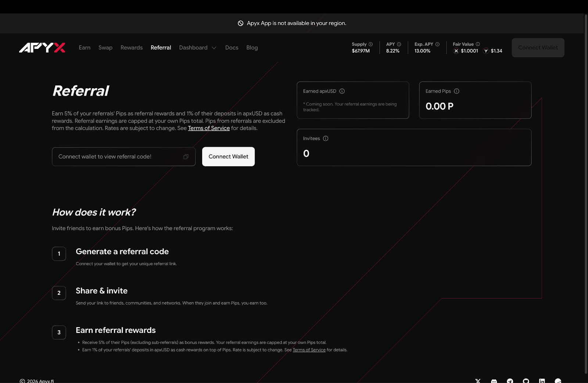
Task: Click the region unavailable banner icon
Action: (240, 23)
